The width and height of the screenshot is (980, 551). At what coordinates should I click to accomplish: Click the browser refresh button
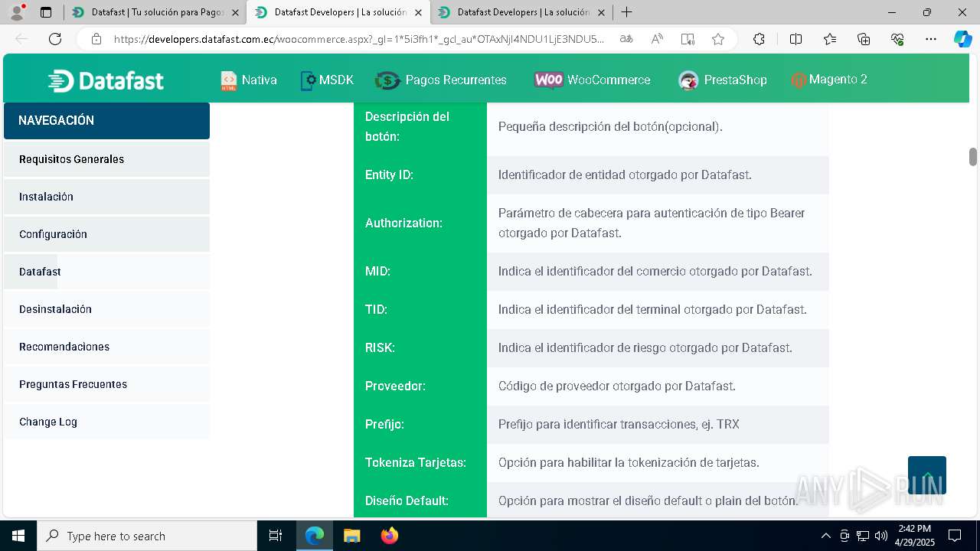click(x=55, y=39)
